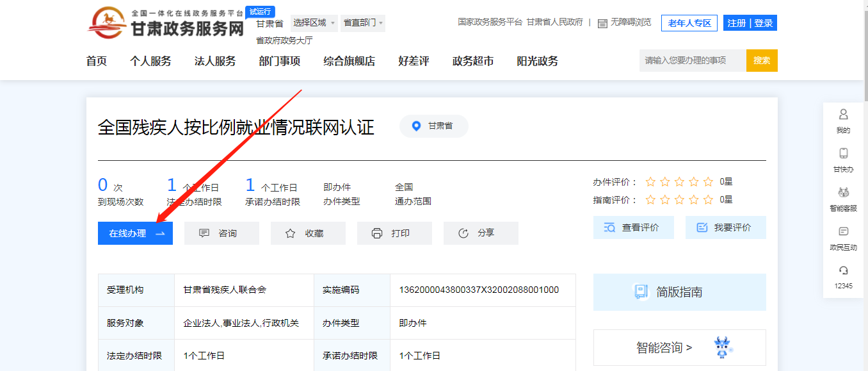Click the 分享 share button
Screen dimensions: 868x371
(x=481, y=233)
